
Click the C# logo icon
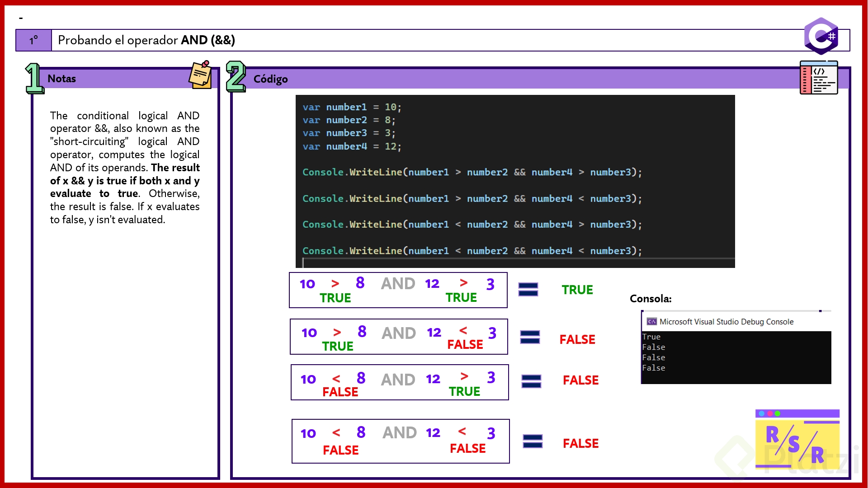(821, 36)
